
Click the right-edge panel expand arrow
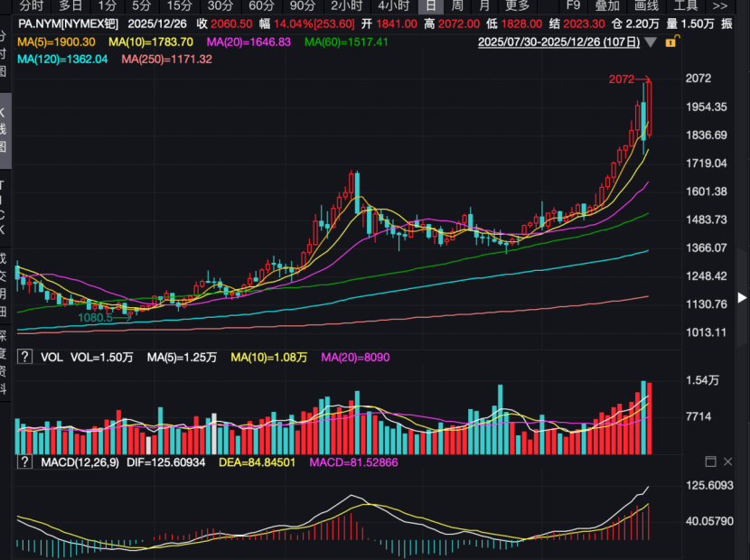[x=742, y=297]
